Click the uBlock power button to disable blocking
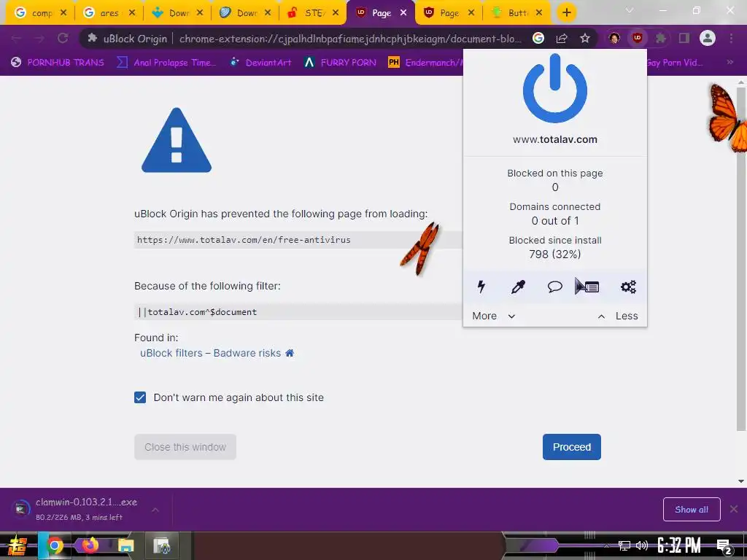The image size is (747, 560). (555, 88)
